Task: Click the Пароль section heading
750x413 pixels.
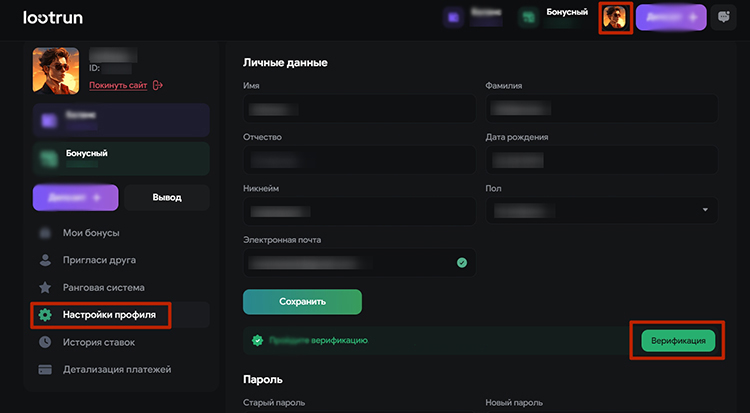Action: (263, 380)
